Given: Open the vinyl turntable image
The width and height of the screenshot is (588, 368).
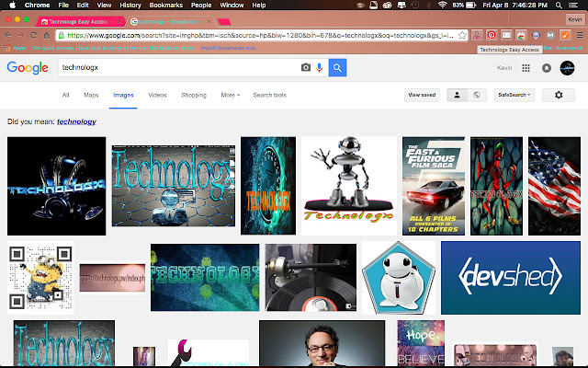Looking at the screenshot, I should pyautogui.click(x=311, y=278).
